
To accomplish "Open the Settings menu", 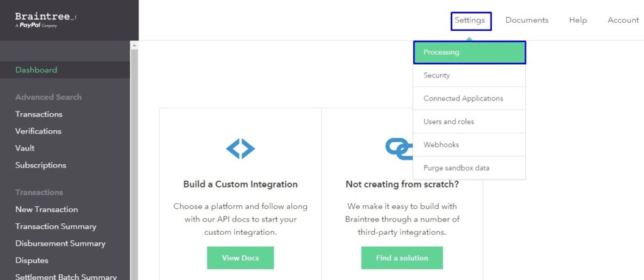I will click(x=470, y=20).
